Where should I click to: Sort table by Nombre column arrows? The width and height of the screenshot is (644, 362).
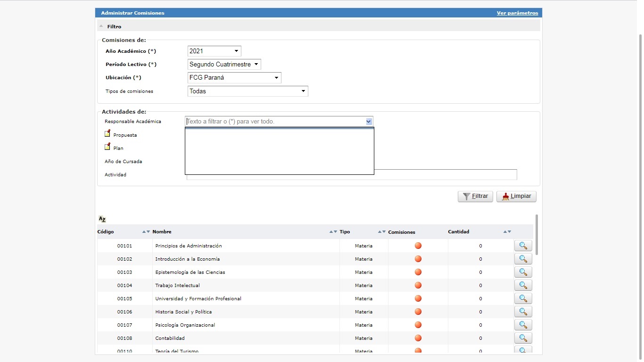333,232
